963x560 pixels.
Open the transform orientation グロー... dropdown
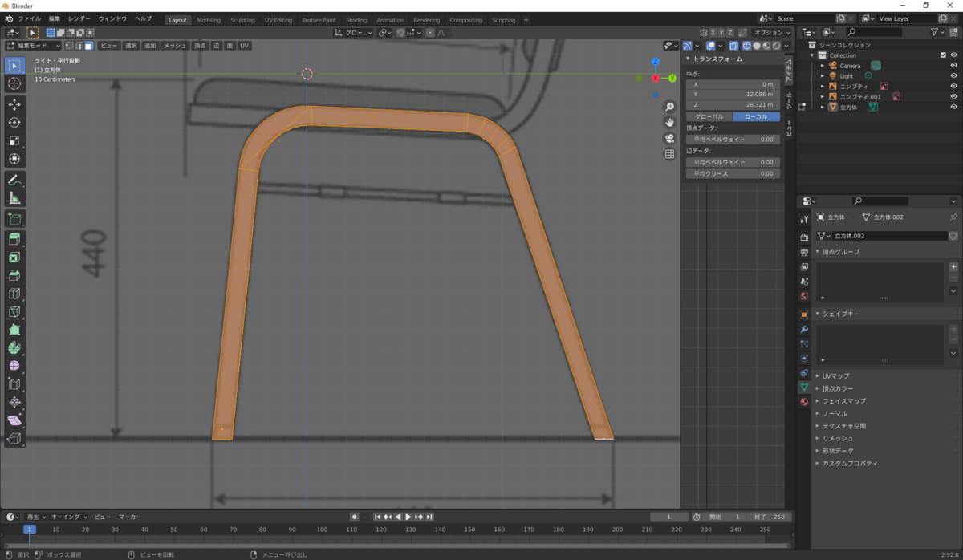pyautogui.click(x=354, y=33)
